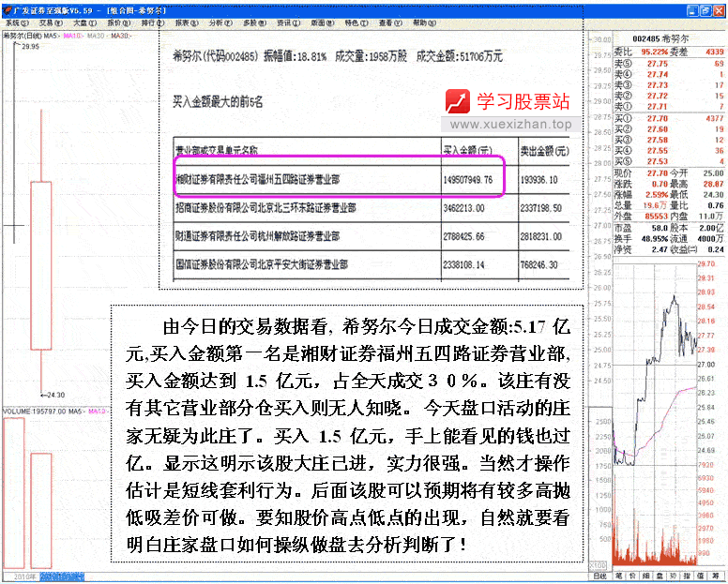Click the 涨幅 value 2.59%

click(x=657, y=195)
